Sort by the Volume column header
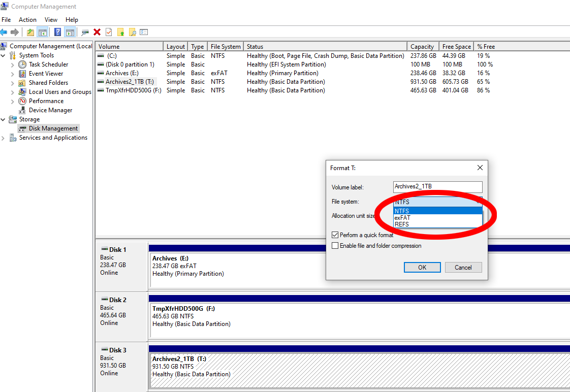570x392 pixels. coord(129,47)
